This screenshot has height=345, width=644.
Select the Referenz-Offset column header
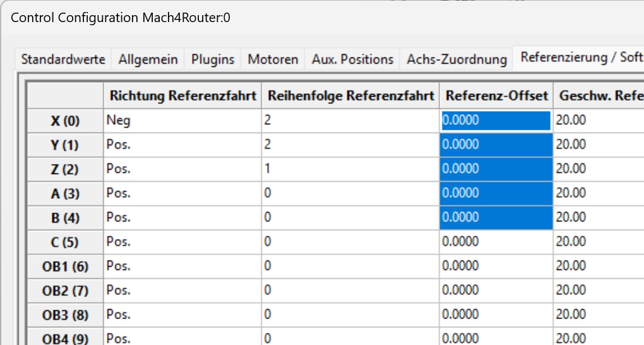point(496,96)
